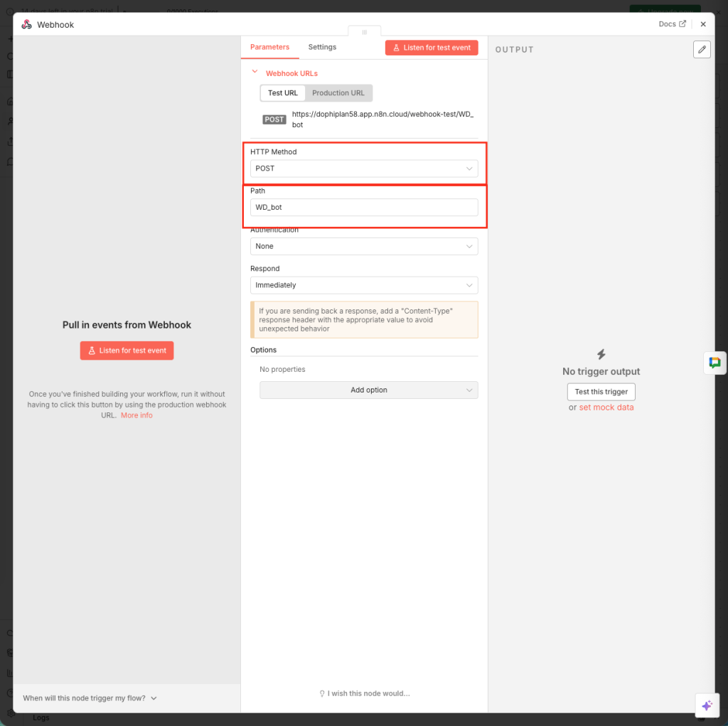Select the Parameters tab
728x726 pixels.
tap(270, 47)
